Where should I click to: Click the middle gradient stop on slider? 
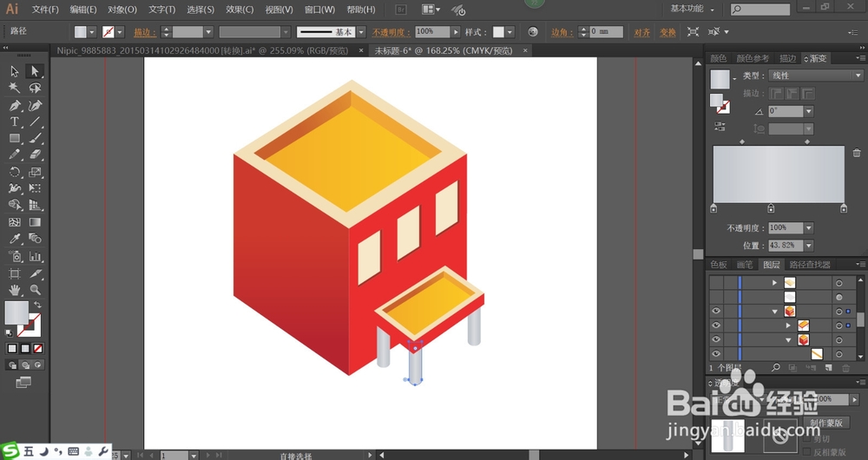771,208
